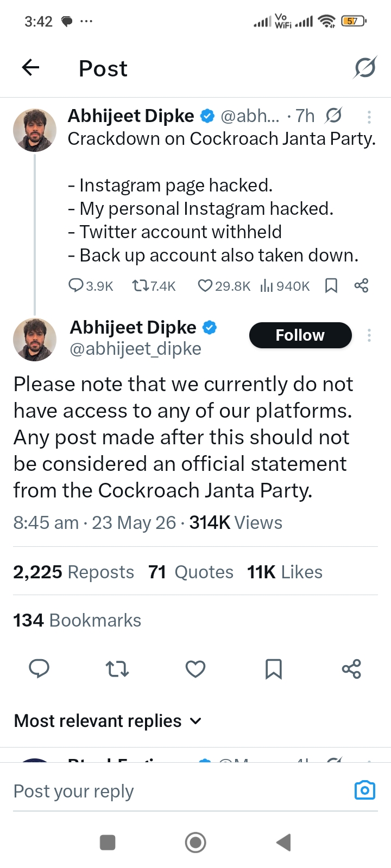Repost the parent post with 7.4K
Image resolution: width=391 pixels, height=868 pixels.
pos(154,285)
